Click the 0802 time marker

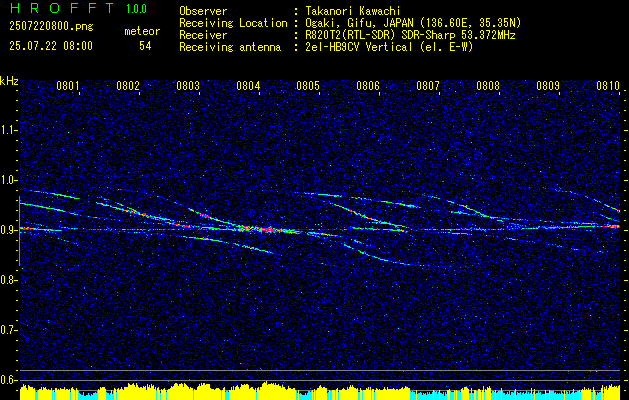[x=128, y=86]
